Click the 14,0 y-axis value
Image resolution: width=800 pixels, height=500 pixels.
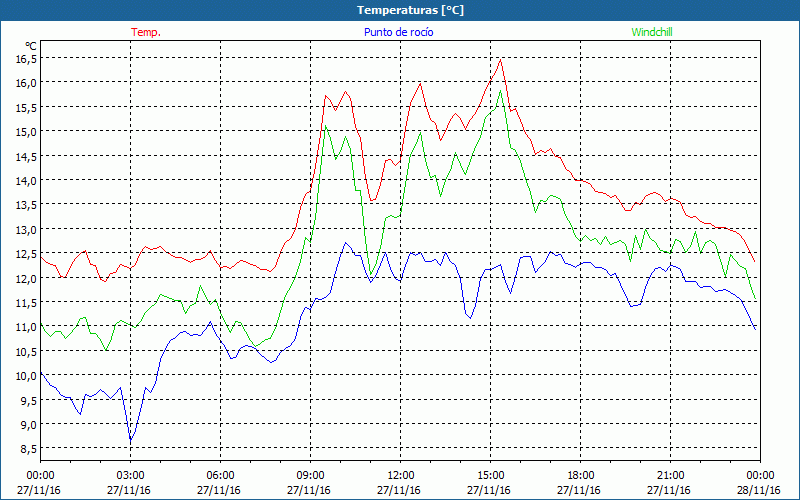[x=27, y=181]
